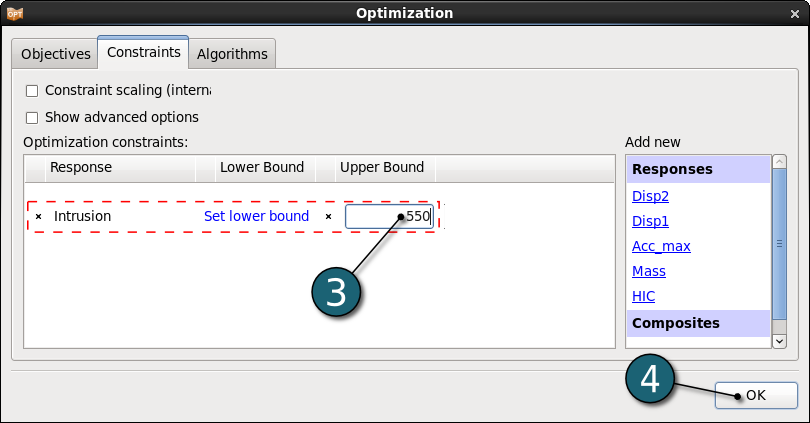Toggle Show advanced options checkbox
Image resolution: width=810 pixels, height=423 pixels.
click(32, 117)
